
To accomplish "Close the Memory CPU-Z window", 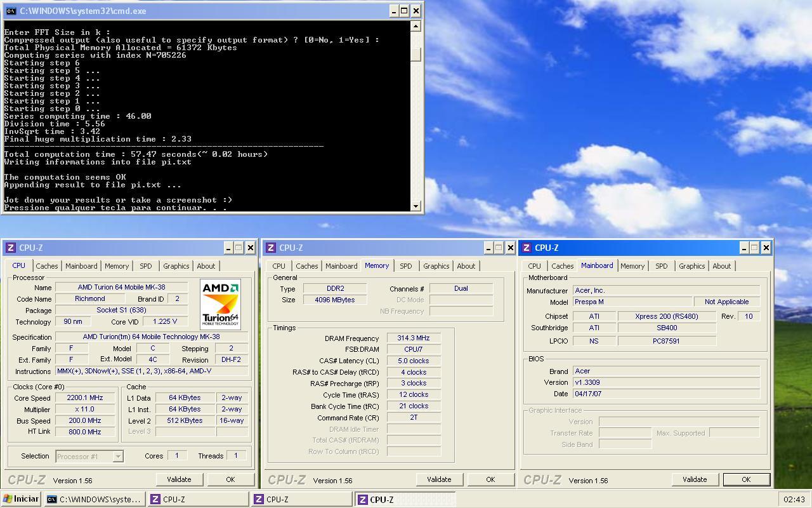I will point(511,248).
